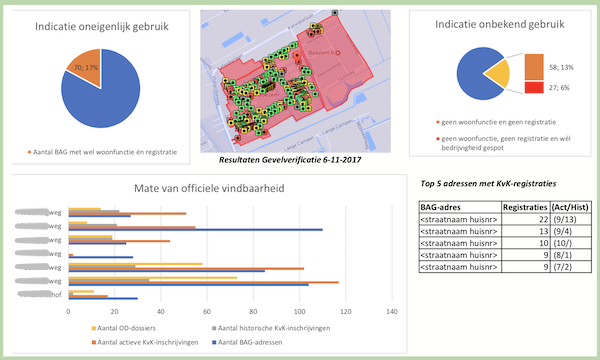Click legend swatch for Aantal BAG-adressen
This screenshot has height=360, width=600.
214,342
